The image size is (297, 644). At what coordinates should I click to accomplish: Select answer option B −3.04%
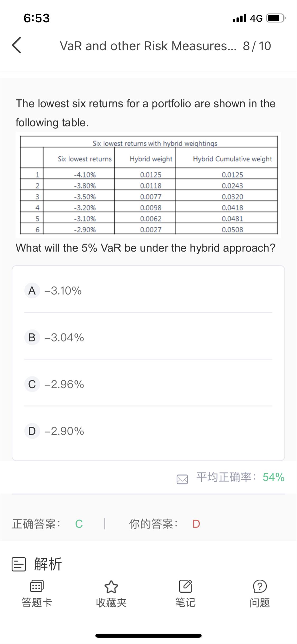[x=148, y=337]
